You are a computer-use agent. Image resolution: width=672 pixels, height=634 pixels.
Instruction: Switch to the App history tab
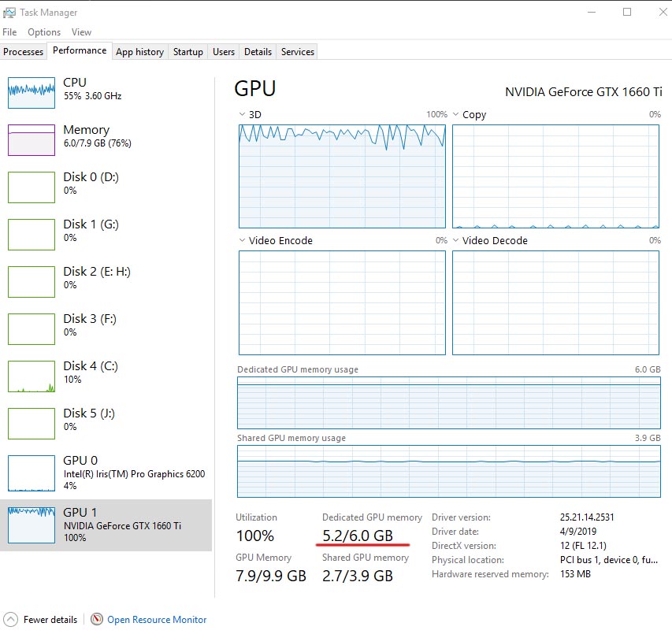tap(139, 52)
